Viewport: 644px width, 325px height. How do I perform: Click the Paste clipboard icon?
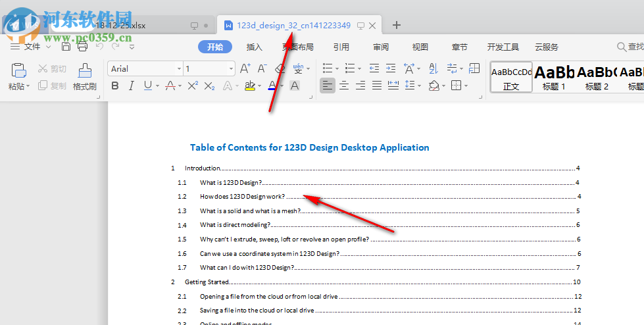pos(19,70)
